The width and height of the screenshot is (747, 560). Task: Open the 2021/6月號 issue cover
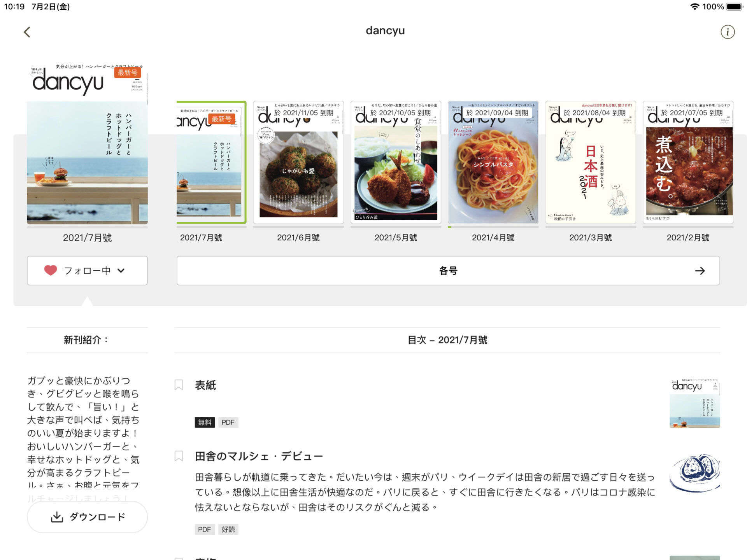[298, 163]
